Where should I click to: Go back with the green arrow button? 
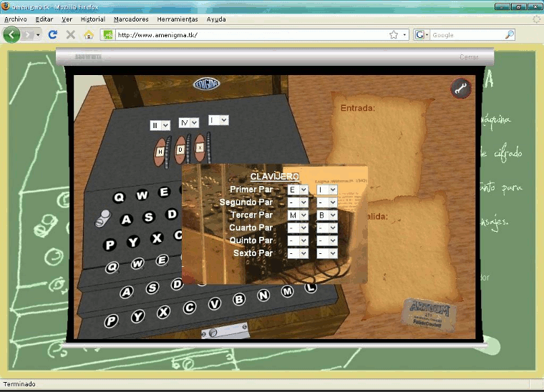[11, 34]
